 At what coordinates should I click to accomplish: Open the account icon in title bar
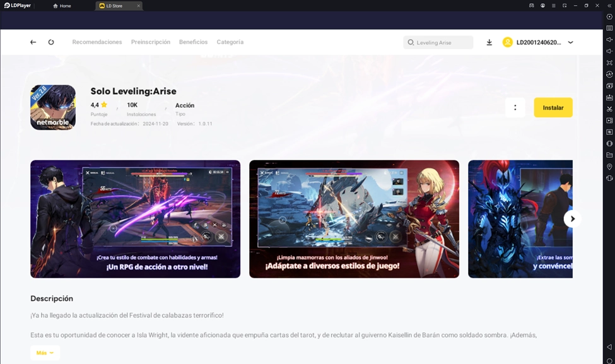tap(542, 6)
